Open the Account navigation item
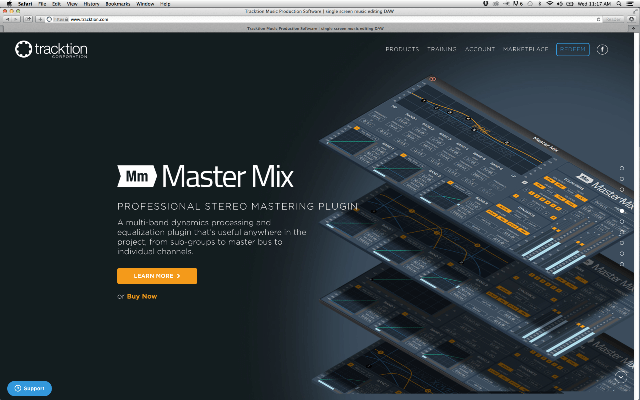 pos(480,49)
